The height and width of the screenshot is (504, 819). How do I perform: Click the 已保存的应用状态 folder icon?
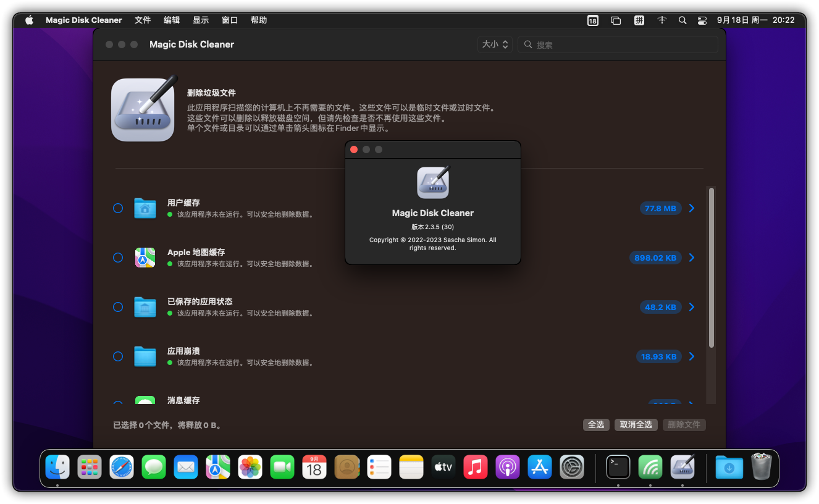click(x=145, y=307)
